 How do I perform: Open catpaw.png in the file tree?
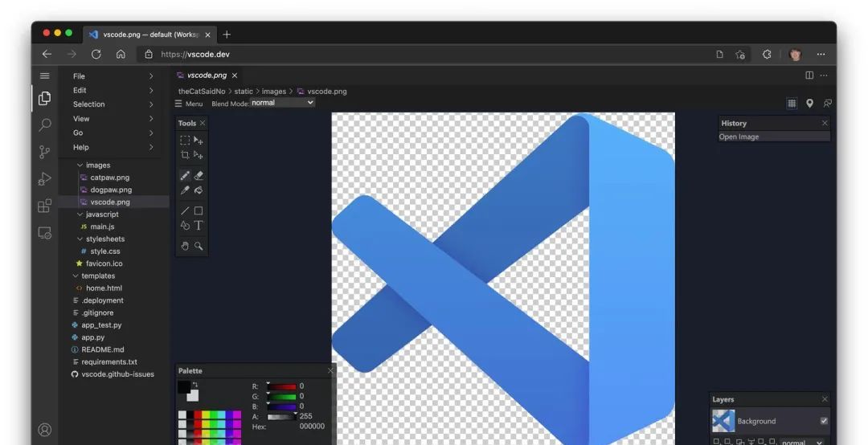[109, 178]
